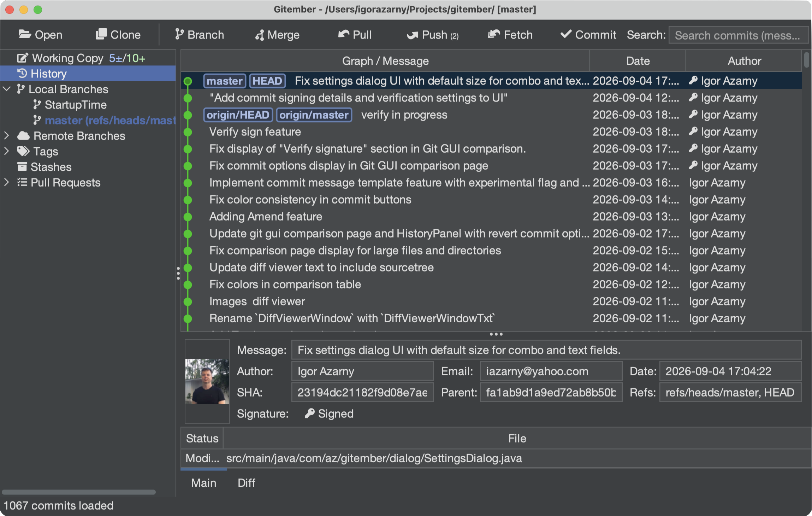This screenshot has height=516, width=812.
Task: Click the Branch button label
Action: click(206, 35)
